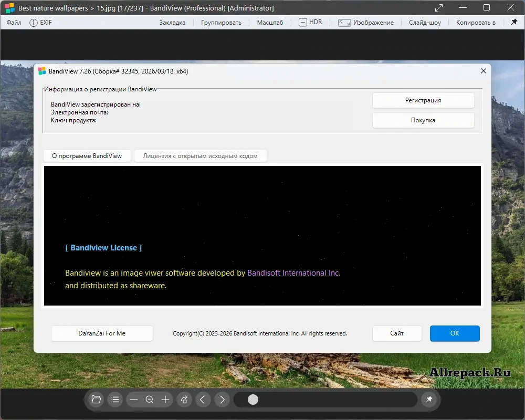Start the Слайд-шоу
This screenshot has height=420, width=525.
click(x=425, y=23)
